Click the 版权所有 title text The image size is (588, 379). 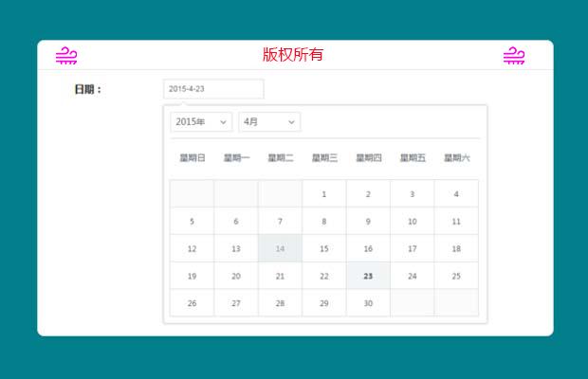click(293, 55)
